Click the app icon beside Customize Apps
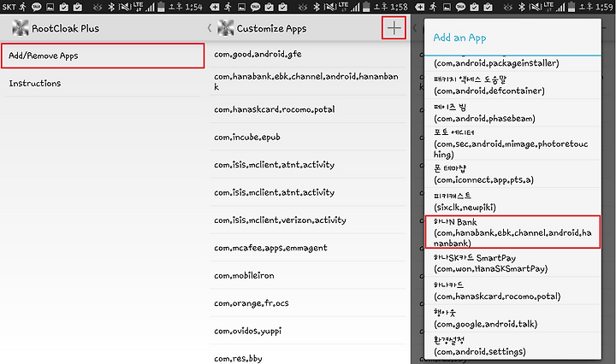Viewport: 616px width, 364px height. point(226,28)
